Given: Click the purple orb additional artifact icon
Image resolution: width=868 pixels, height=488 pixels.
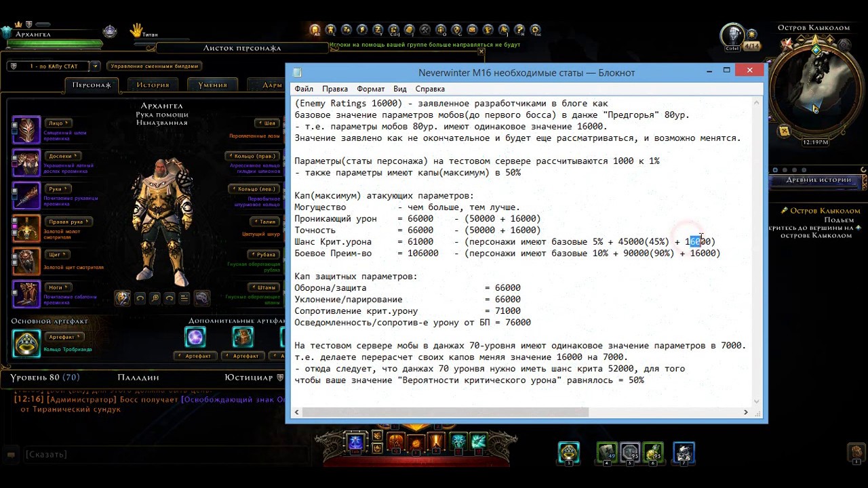Looking at the screenshot, I should coord(195,337).
